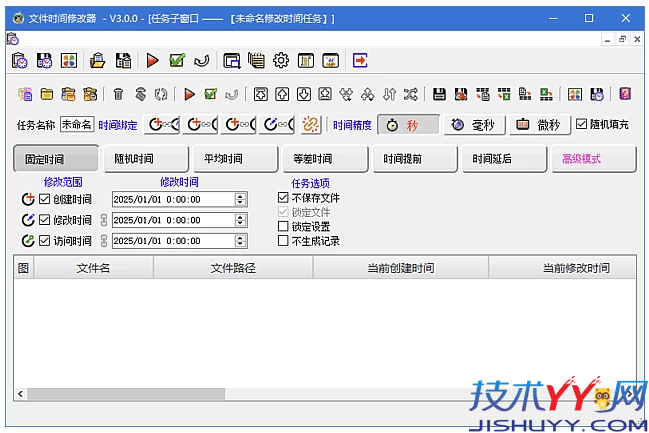Click the refresh circular arrows icon beside the trash

point(161,94)
